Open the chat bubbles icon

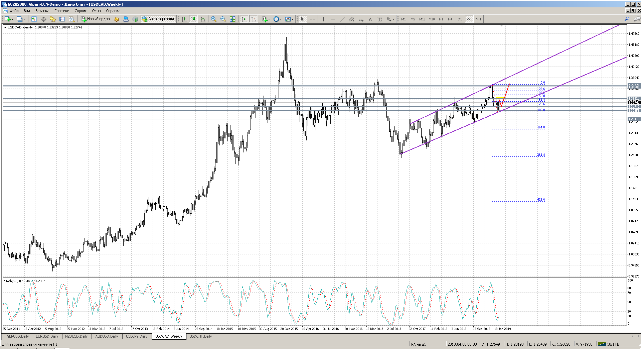[x=637, y=19]
